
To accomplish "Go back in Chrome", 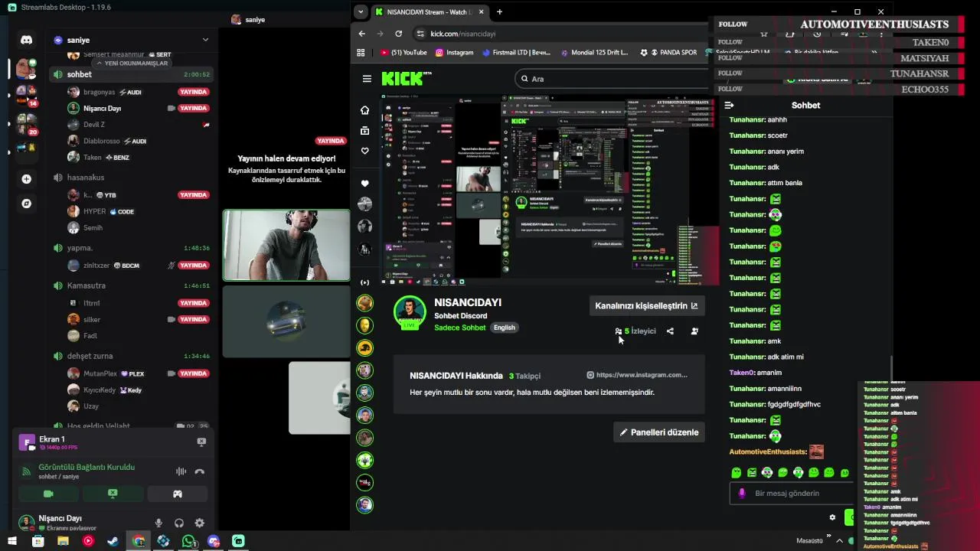I will tap(362, 34).
